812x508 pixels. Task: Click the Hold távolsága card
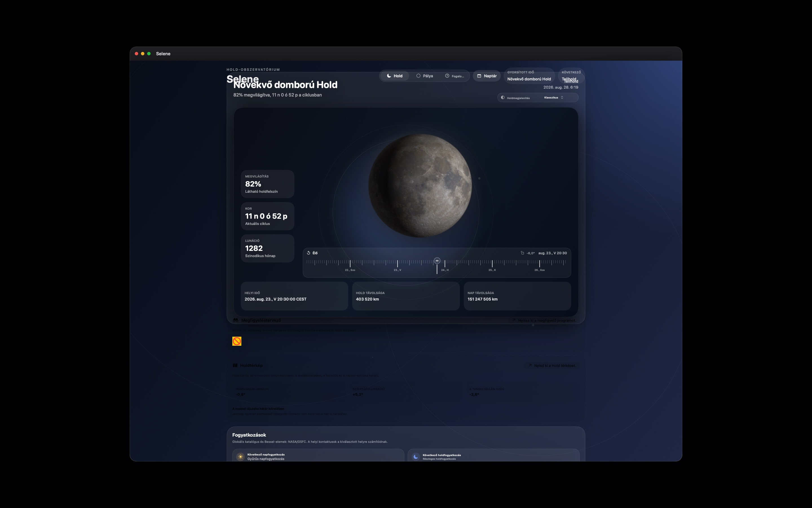tap(406, 296)
